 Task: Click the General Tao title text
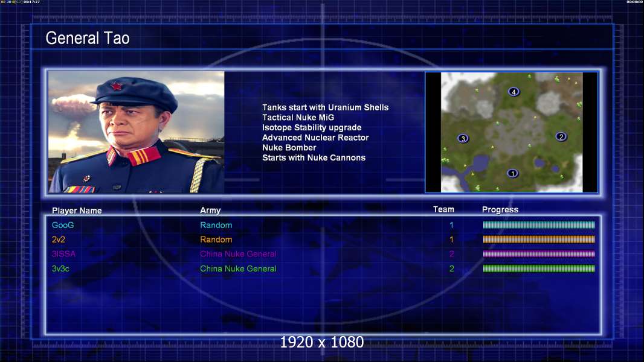88,38
